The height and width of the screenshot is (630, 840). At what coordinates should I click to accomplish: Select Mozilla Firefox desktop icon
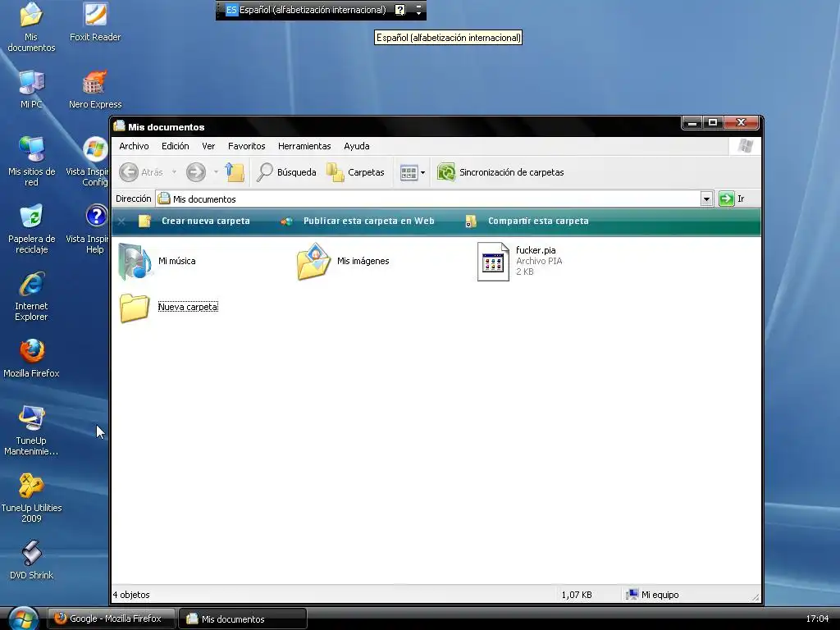31,358
